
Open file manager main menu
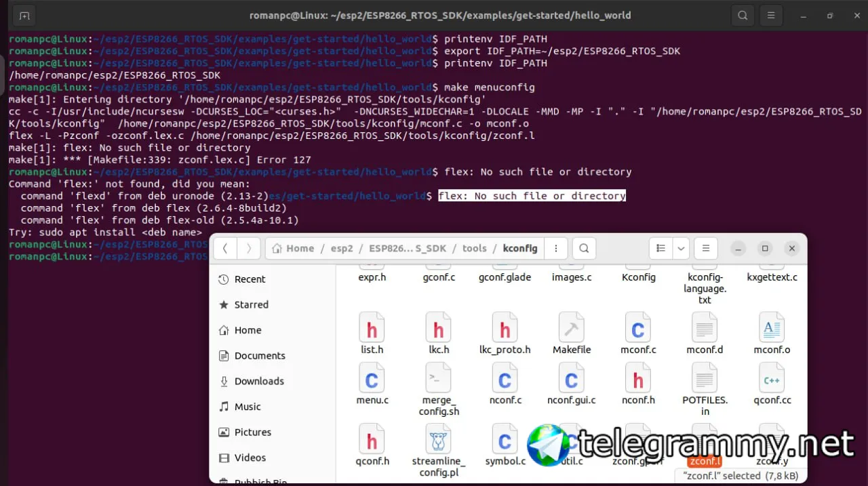706,248
